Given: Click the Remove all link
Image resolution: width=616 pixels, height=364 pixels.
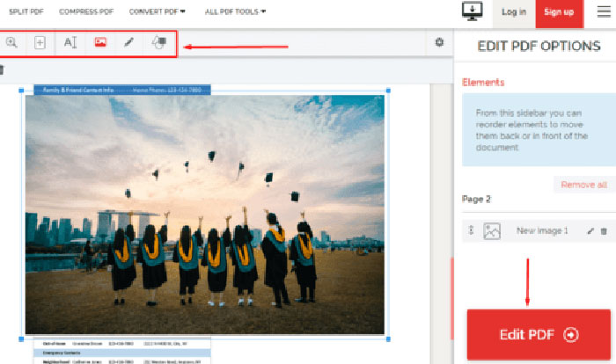Looking at the screenshot, I should 583,185.
